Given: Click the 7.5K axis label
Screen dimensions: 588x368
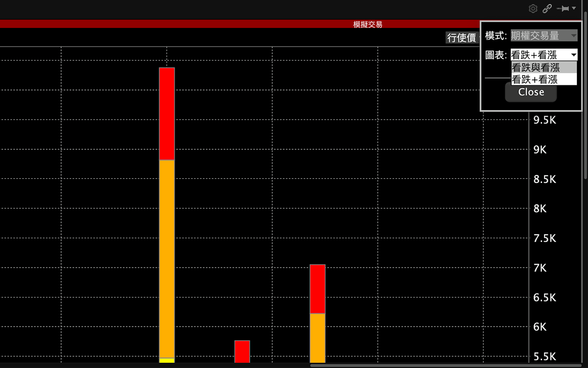Looking at the screenshot, I should coord(545,238).
